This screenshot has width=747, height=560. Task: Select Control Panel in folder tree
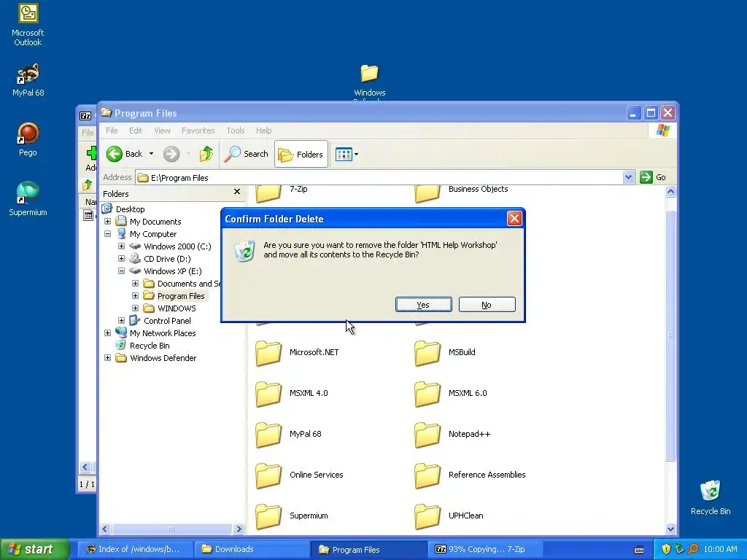[167, 321]
